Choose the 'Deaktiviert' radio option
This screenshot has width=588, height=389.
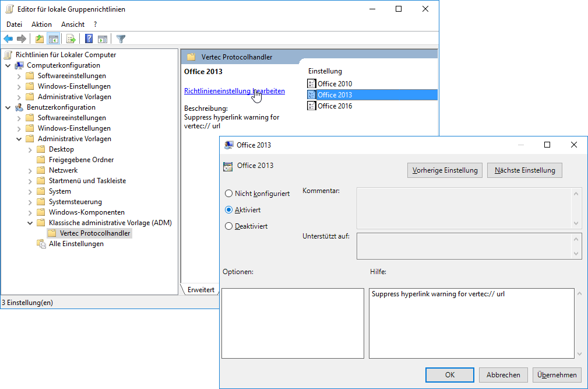point(229,226)
